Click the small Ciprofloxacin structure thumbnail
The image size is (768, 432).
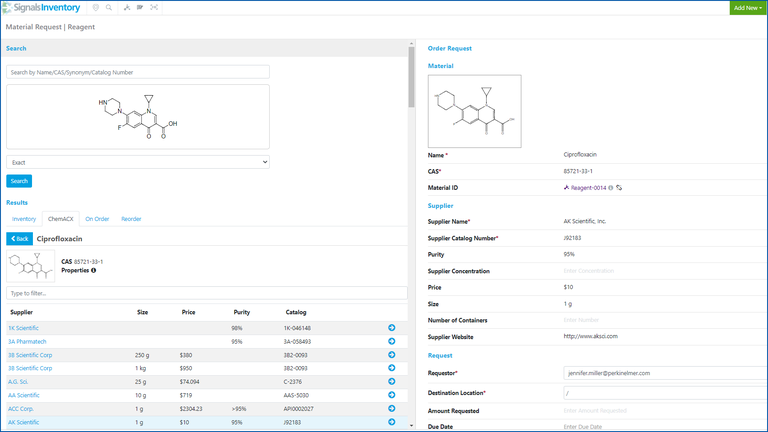coord(31,266)
